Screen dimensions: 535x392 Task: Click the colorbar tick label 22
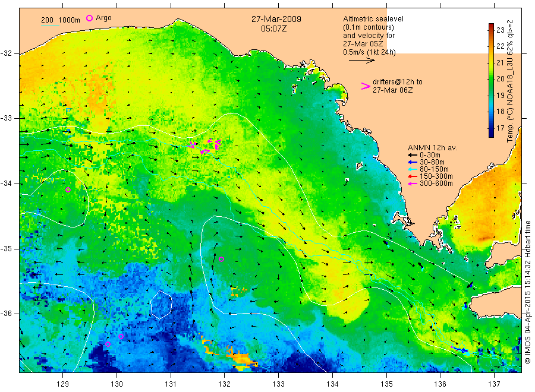point(500,46)
